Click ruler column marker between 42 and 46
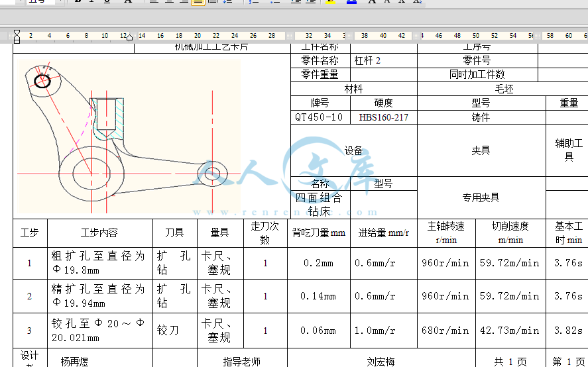The width and height of the screenshot is (588, 367). (x=416, y=36)
